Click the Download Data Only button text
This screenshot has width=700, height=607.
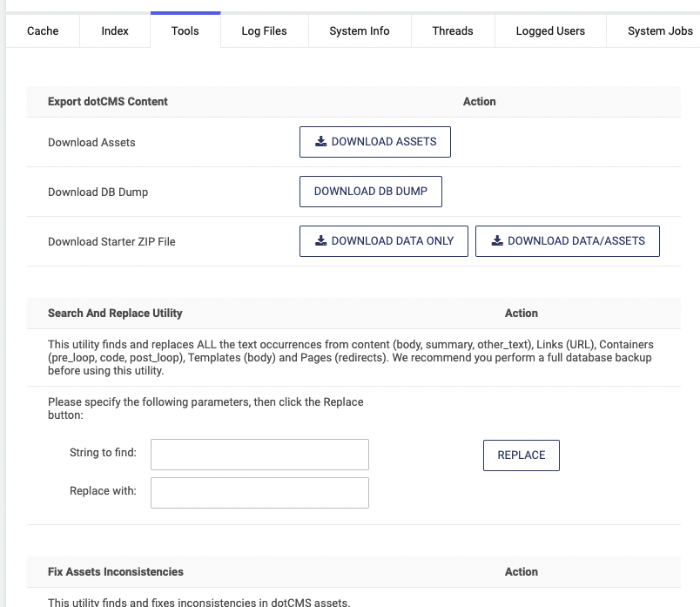coord(393,241)
